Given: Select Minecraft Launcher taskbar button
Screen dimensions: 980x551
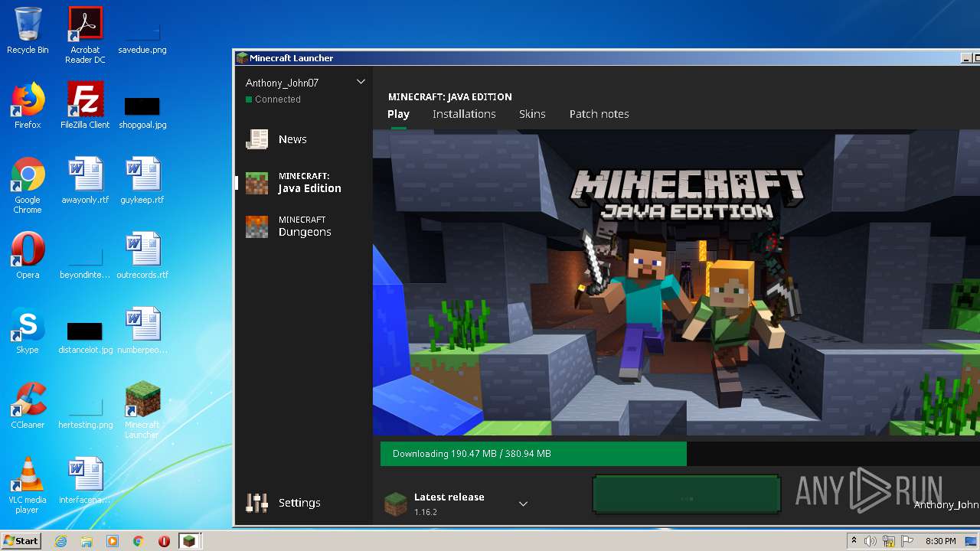Looking at the screenshot, I should pos(189,541).
